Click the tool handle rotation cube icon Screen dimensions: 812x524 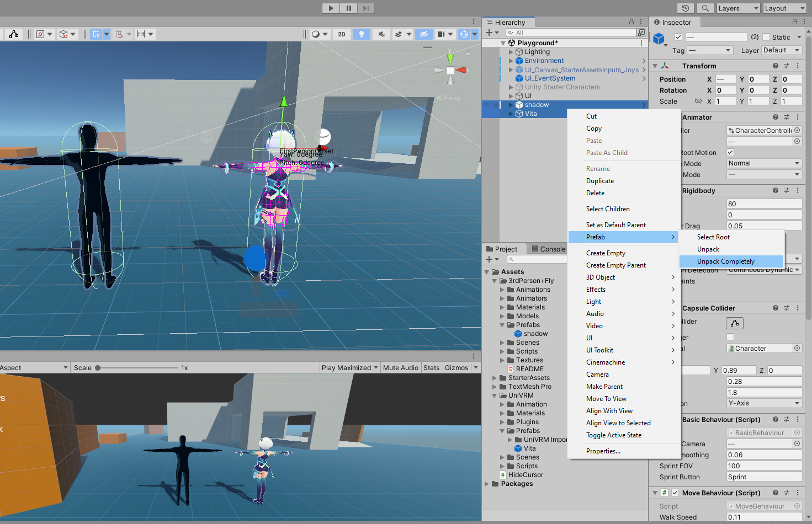click(63, 34)
